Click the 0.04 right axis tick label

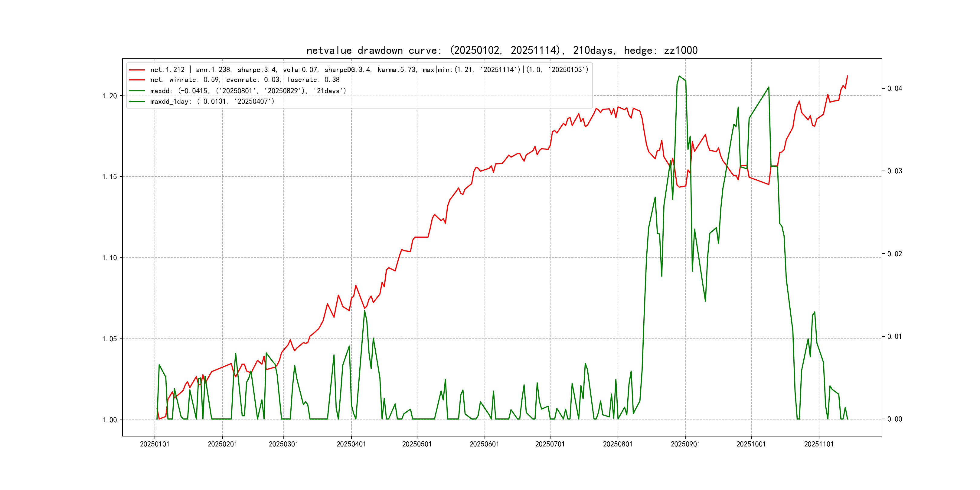coord(894,89)
